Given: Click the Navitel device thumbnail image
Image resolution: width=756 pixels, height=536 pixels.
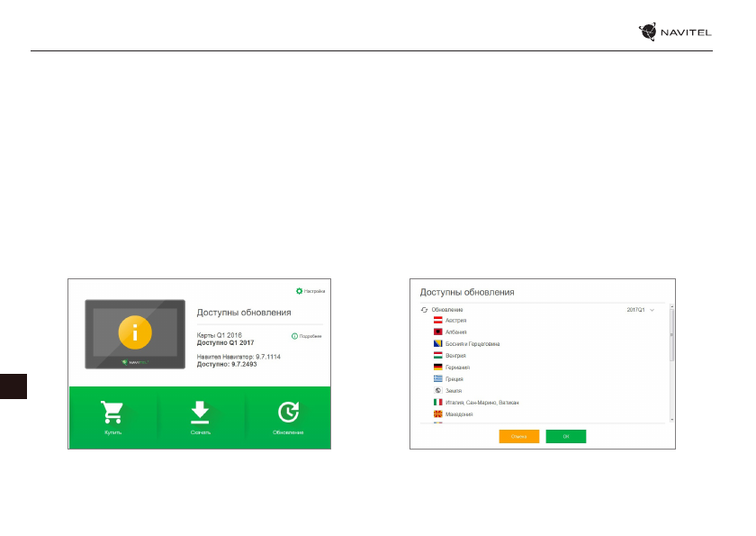Looking at the screenshot, I should 134,334.
